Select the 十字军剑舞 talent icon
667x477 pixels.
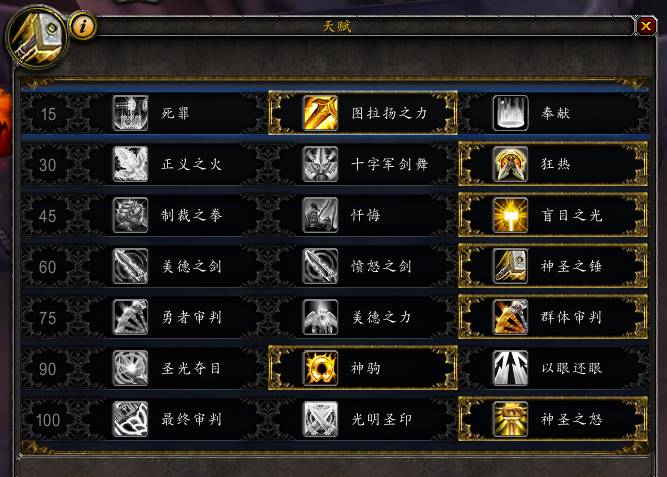click(320, 164)
